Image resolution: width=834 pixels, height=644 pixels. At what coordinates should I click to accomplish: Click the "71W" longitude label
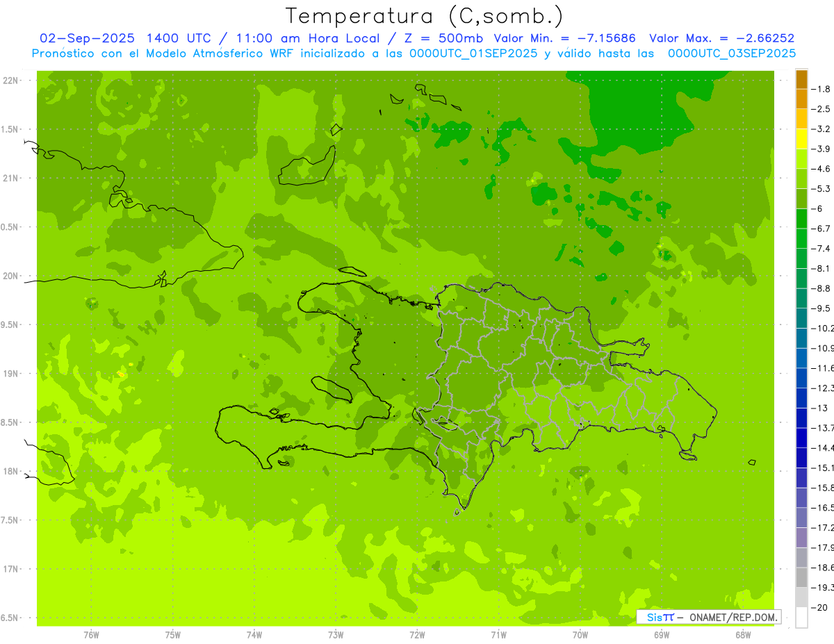click(498, 635)
